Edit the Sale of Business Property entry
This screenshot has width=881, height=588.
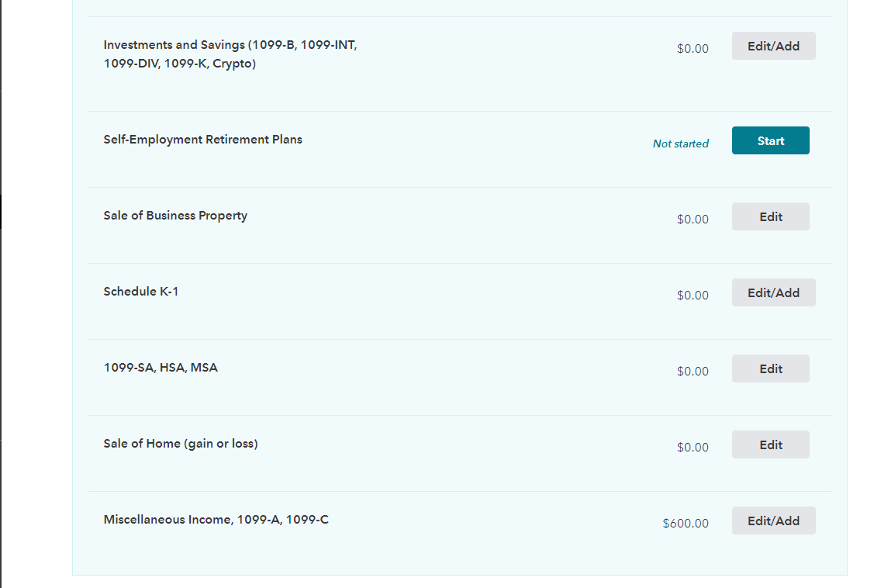pyautogui.click(x=770, y=217)
